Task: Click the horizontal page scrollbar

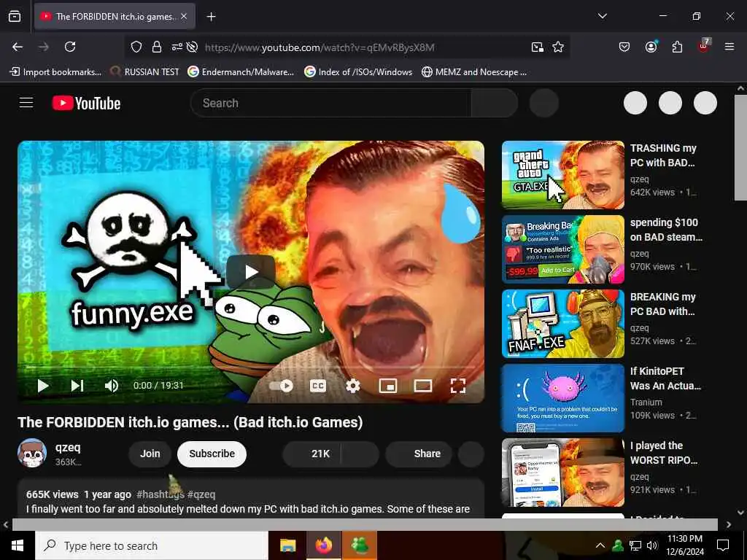Action: coord(365,524)
